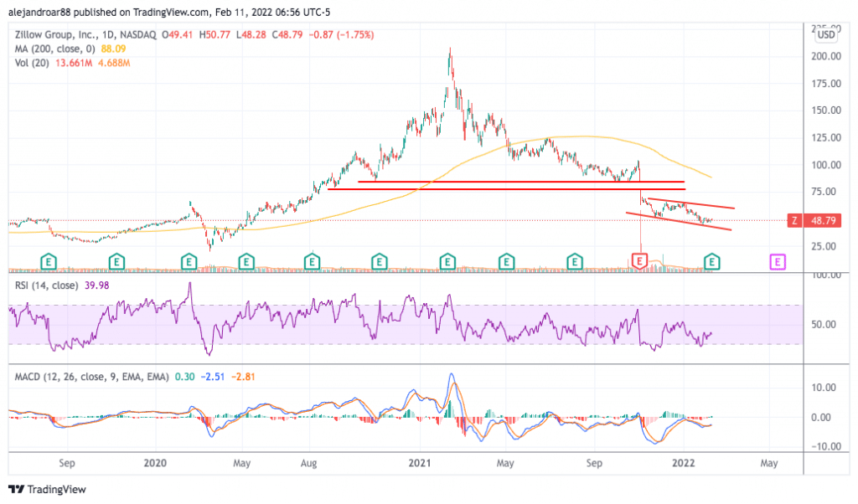
Task: Select the volume value 13.661M
Action: [x=74, y=63]
